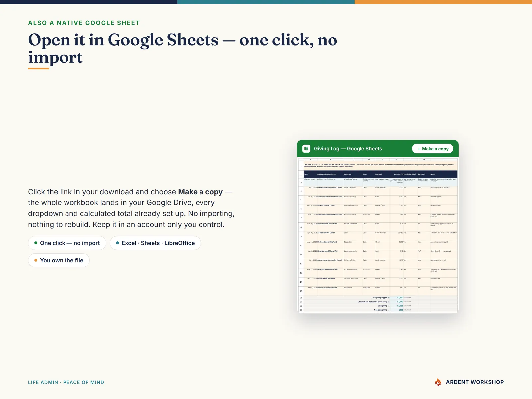Click the 'House of worship' category cell
This screenshot has width=532, height=399.
[x=353, y=209]
